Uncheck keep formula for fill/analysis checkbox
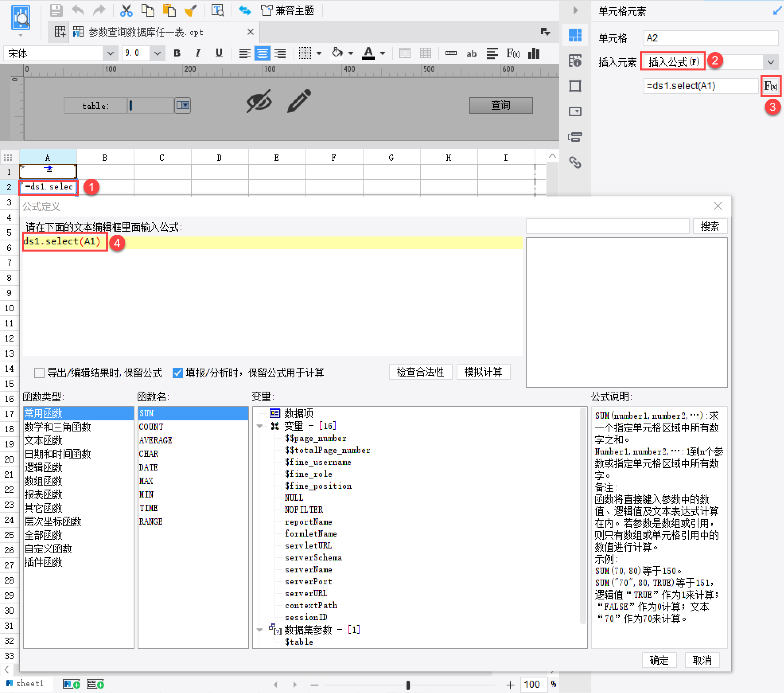The image size is (784, 693). click(177, 373)
